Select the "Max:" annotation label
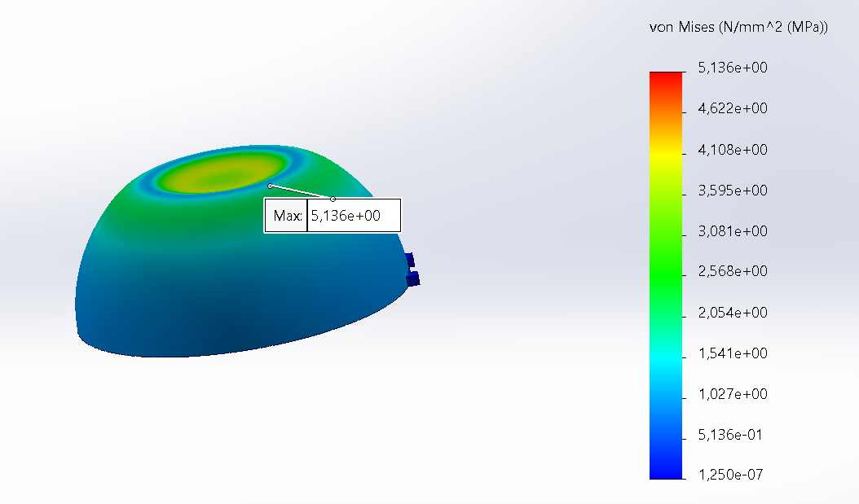 pyautogui.click(x=286, y=217)
